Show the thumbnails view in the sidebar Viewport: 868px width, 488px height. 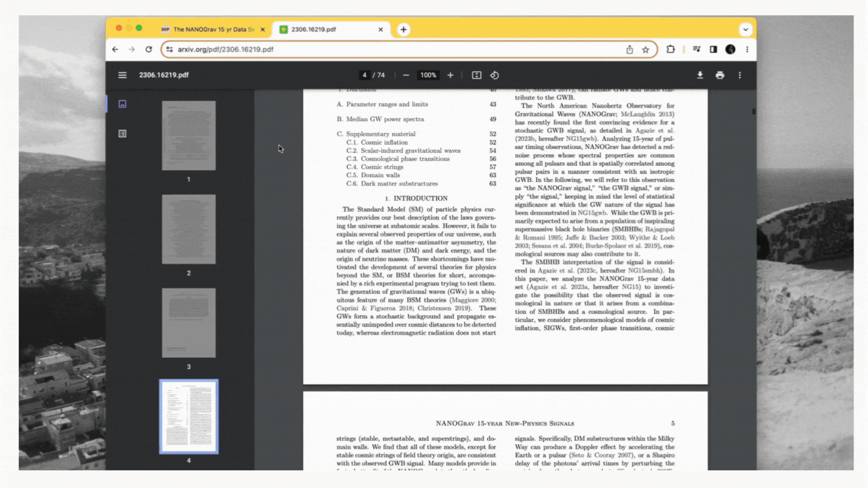(122, 104)
